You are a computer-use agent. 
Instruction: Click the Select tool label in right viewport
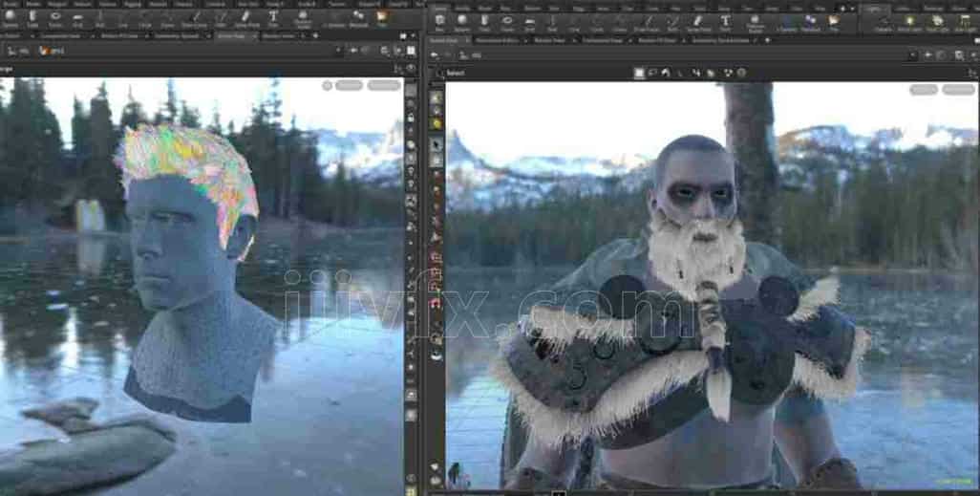pos(456,74)
